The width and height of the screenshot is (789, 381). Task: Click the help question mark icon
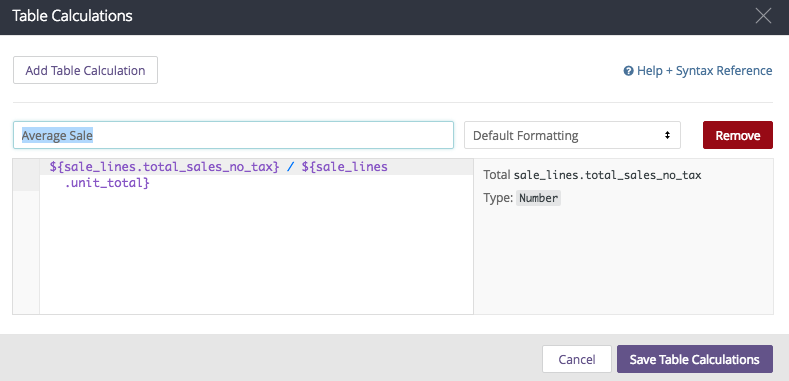point(628,71)
